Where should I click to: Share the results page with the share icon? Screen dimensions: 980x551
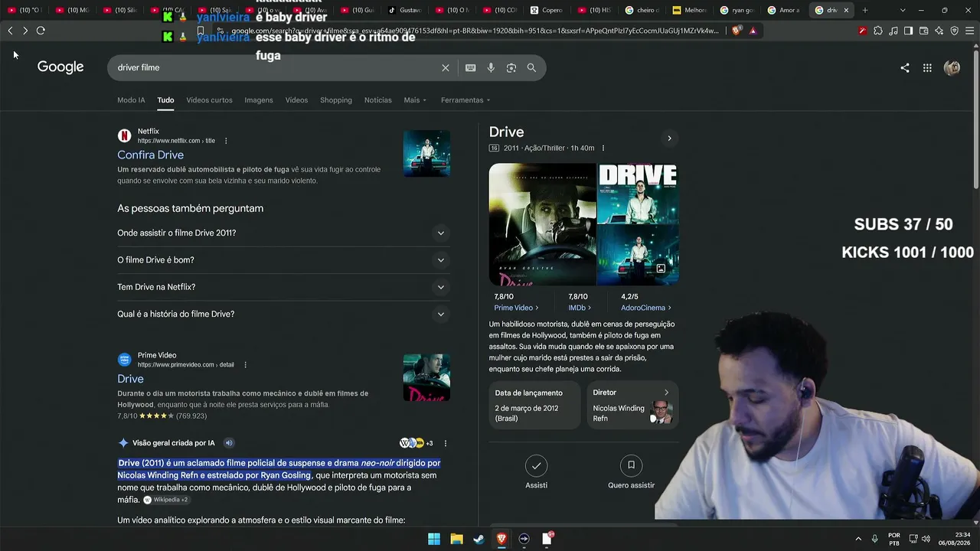905,67
